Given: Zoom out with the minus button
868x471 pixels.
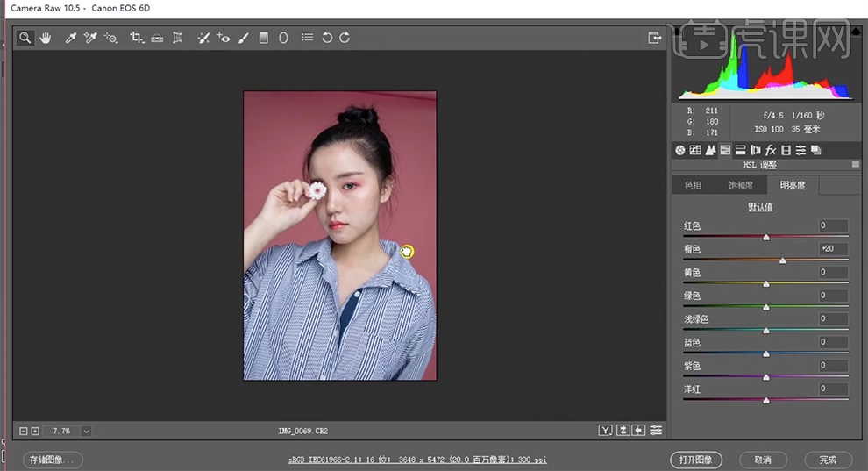Looking at the screenshot, I should 24,431.
